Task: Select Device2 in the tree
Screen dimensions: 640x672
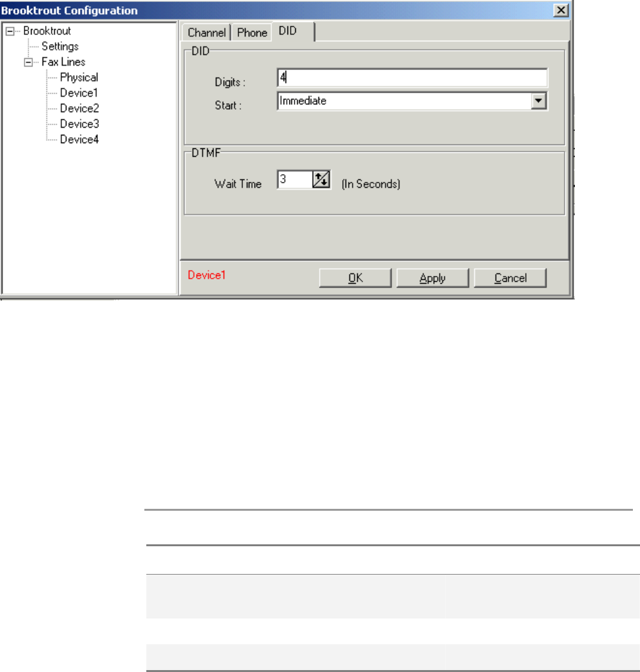Action: tap(79, 108)
